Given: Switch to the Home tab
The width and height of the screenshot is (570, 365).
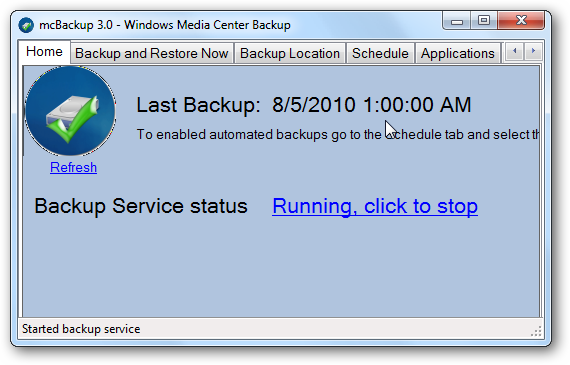Looking at the screenshot, I should point(44,52).
